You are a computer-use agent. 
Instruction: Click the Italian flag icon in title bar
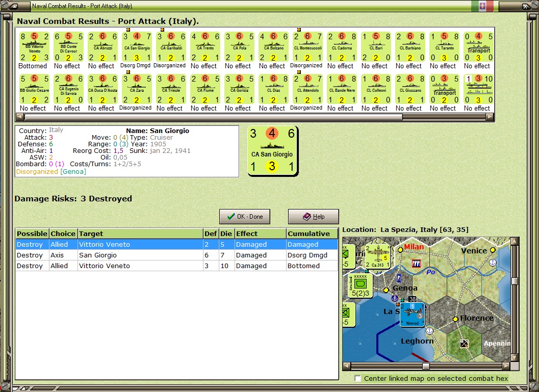482,6
